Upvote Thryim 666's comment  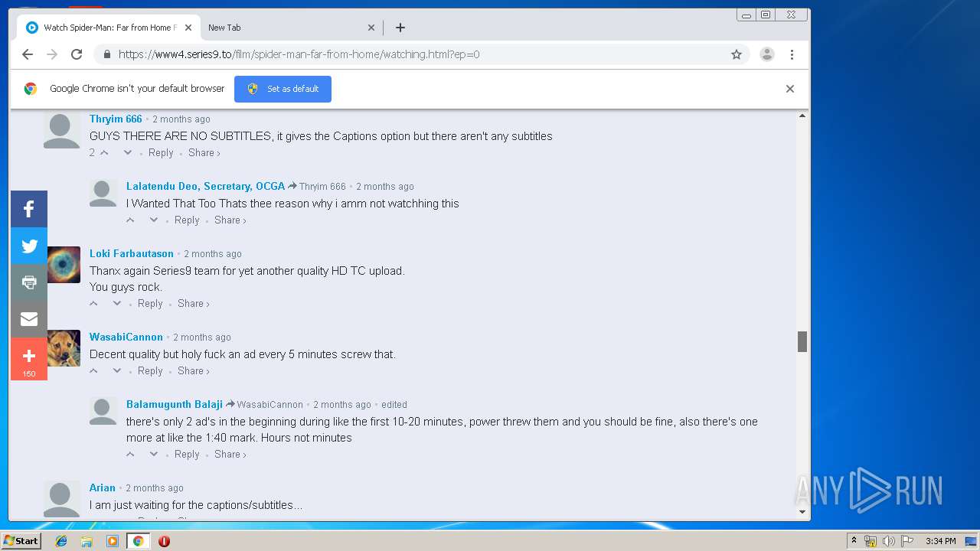104,153
